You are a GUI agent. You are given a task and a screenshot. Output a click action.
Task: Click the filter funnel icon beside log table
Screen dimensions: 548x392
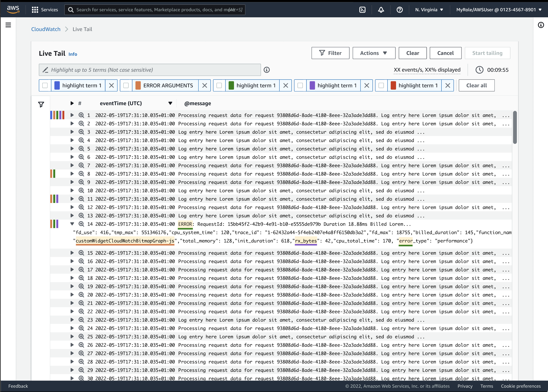point(41,105)
